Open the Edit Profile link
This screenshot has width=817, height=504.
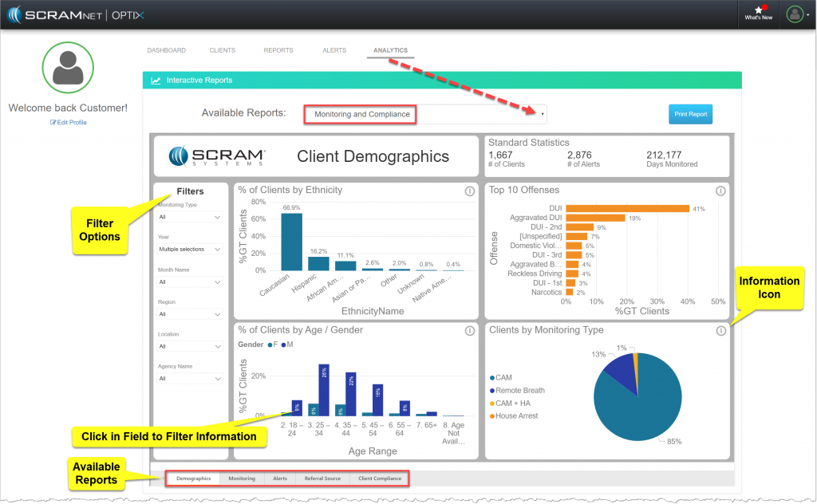pyautogui.click(x=68, y=122)
